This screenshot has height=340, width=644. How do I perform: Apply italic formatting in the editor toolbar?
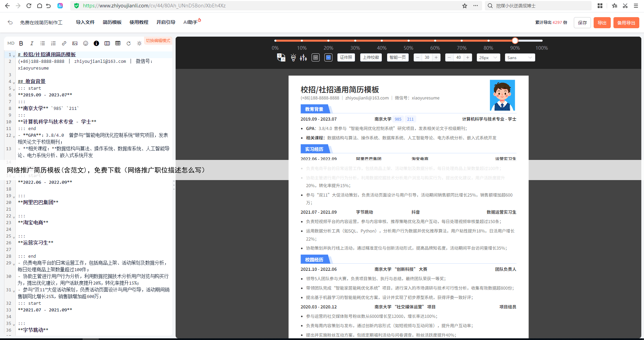[x=32, y=43]
